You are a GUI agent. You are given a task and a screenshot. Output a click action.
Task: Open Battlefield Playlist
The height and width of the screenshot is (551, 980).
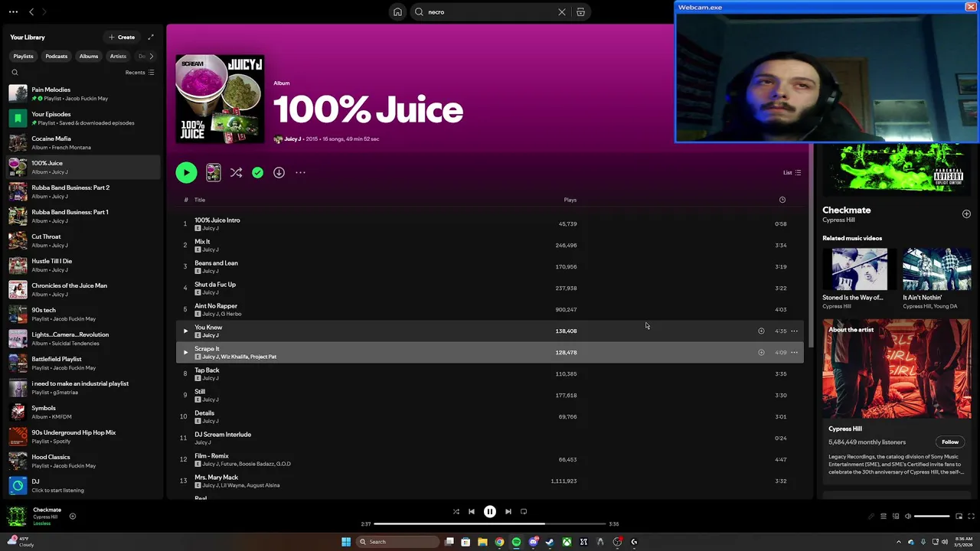point(83,364)
